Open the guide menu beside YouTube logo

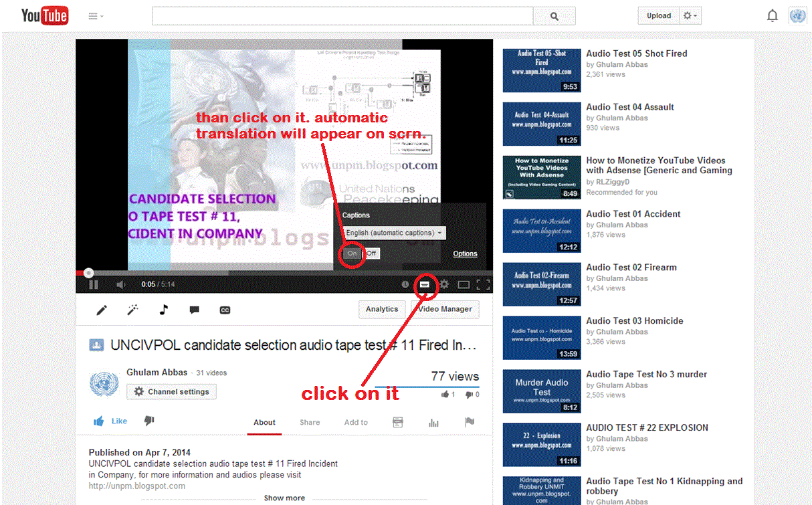click(x=96, y=16)
